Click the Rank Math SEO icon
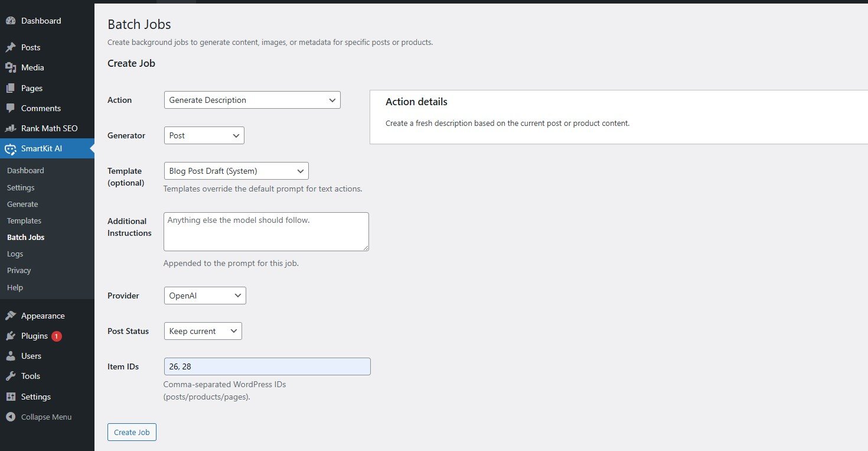This screenshot has height=451, width=868. pyautogui.click(x=11, y=128)
